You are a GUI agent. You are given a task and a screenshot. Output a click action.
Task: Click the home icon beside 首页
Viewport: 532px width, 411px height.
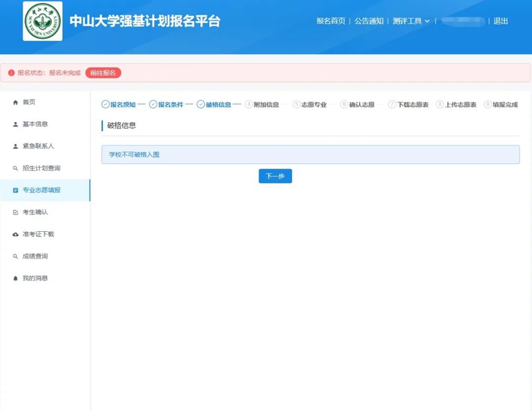15,102
